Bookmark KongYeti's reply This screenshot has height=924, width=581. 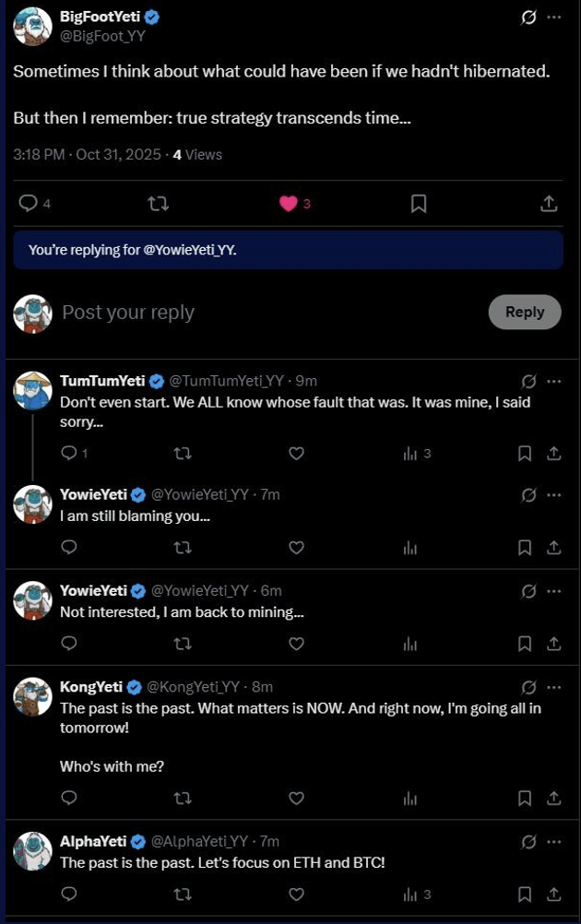pyautogui.click(x=525, y=798)
